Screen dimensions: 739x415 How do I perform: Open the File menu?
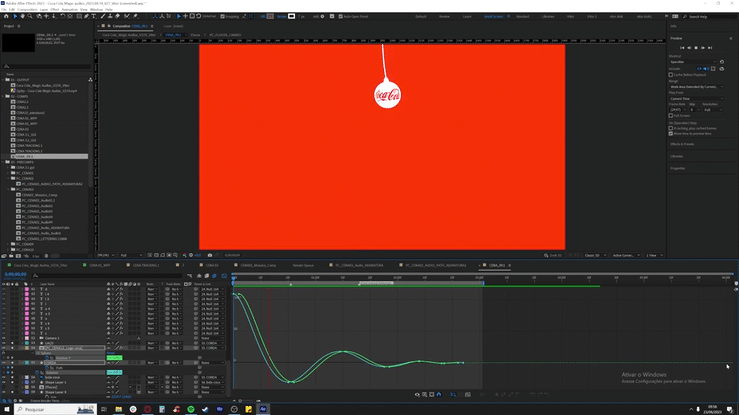pos(4,9)
